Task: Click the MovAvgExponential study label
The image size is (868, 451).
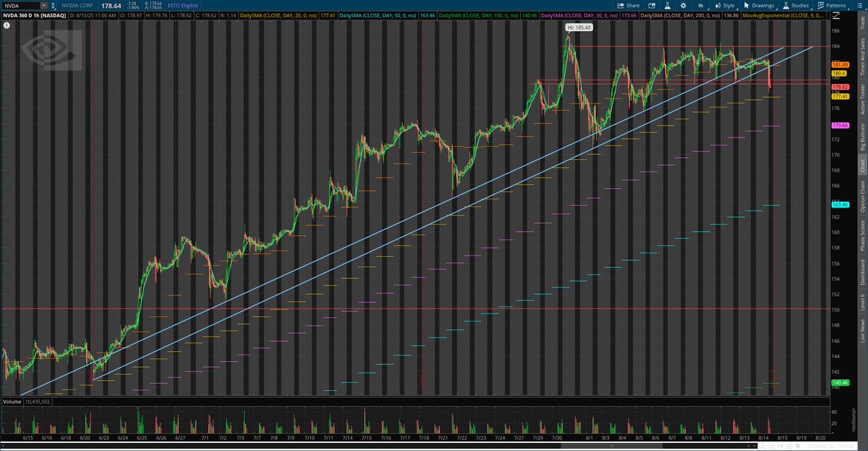Action: click(x=785, y=14)
